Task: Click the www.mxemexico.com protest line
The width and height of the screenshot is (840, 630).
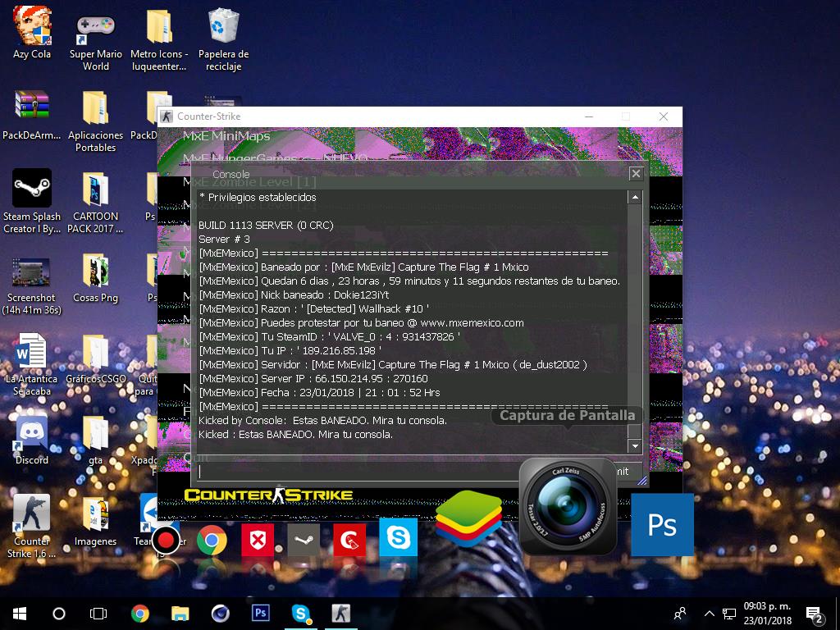Action: coord(361,322)
